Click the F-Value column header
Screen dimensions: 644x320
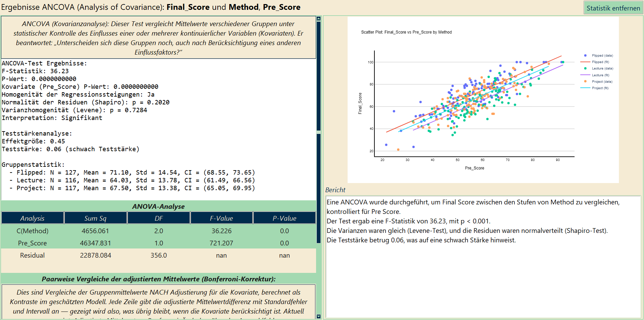click(221, 218)
